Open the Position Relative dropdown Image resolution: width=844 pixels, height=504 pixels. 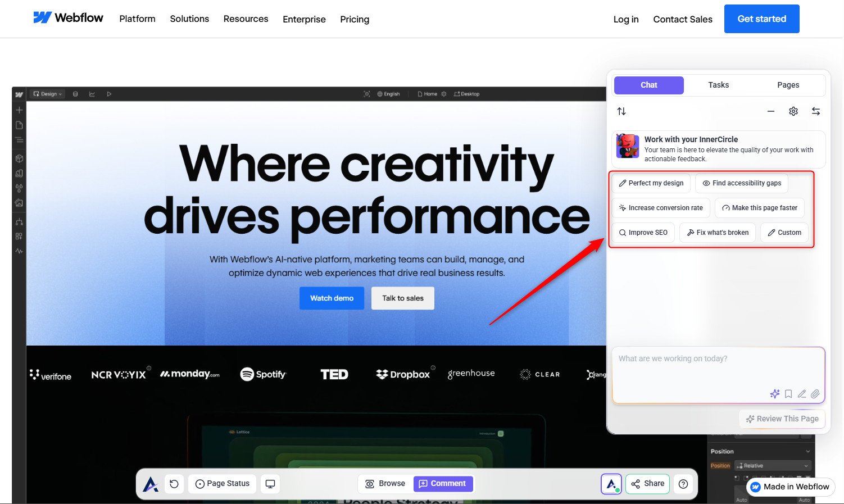pos(773,466)
